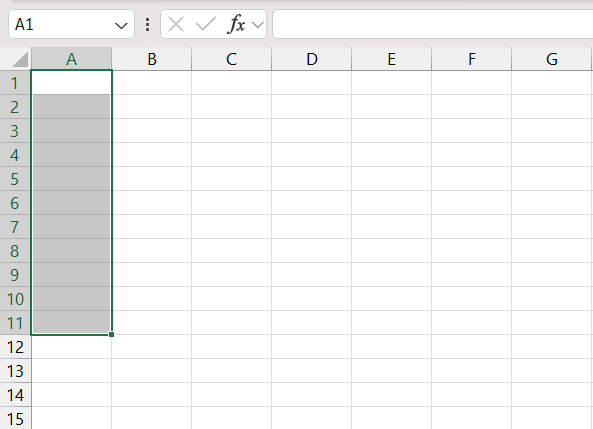This screenshot has width=593, height=429.
Task: Click cell A11 in the selection
Action: 71,323
